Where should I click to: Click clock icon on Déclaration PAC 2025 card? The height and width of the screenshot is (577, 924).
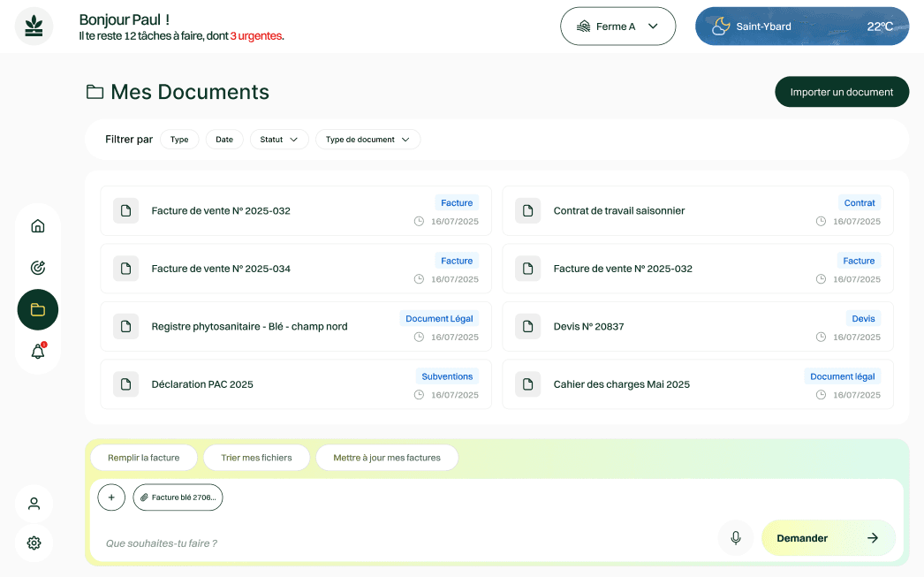(419, 395)
